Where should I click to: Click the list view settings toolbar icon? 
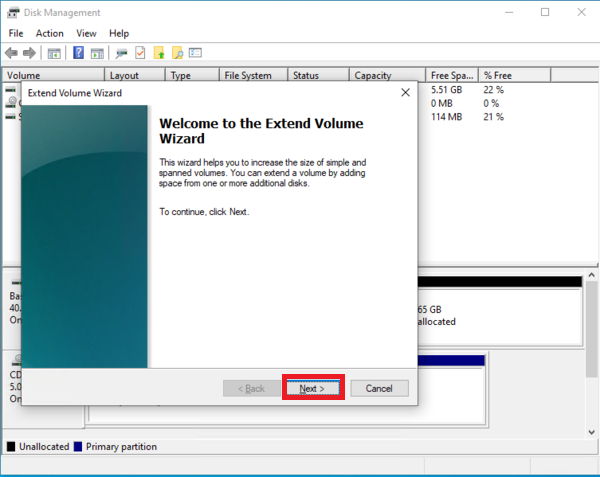click(x=196, y=53)
